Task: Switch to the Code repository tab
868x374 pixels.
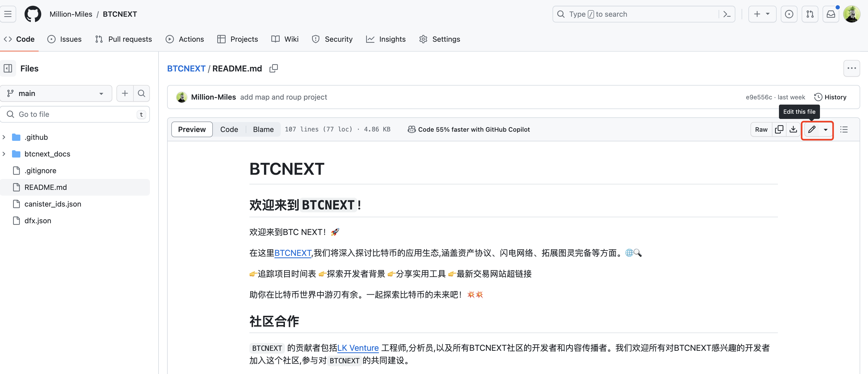Action: pos(19,39)
